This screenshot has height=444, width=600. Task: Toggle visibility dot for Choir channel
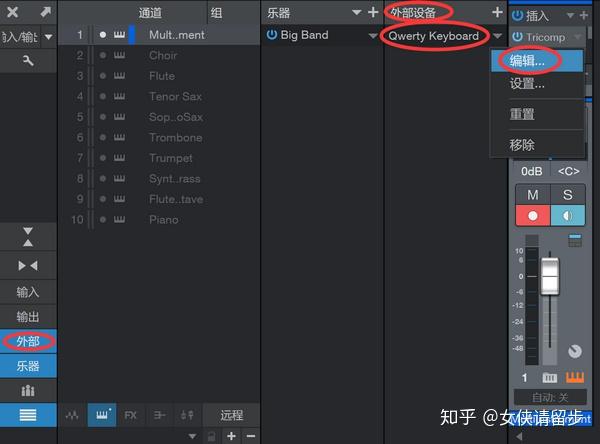point(103,55)
